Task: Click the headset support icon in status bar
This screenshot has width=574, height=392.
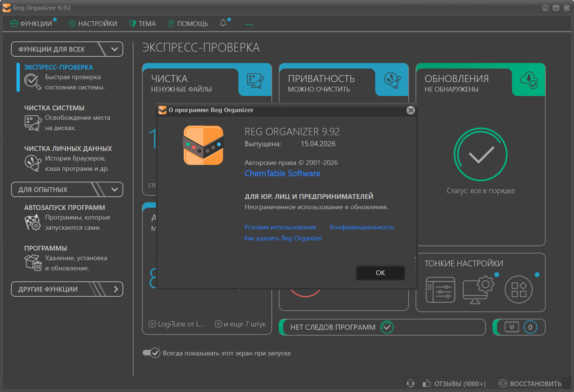Action: click(x=410, y=384)
